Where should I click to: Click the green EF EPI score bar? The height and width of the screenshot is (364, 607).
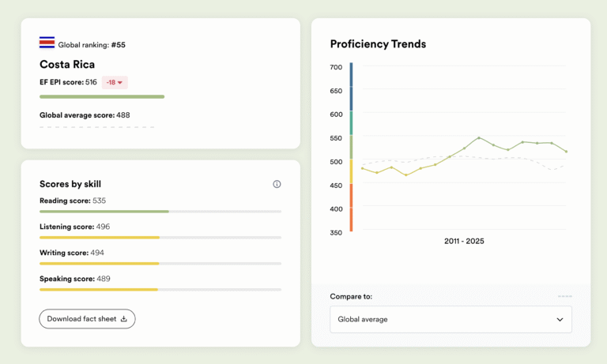tap(102, 97)
